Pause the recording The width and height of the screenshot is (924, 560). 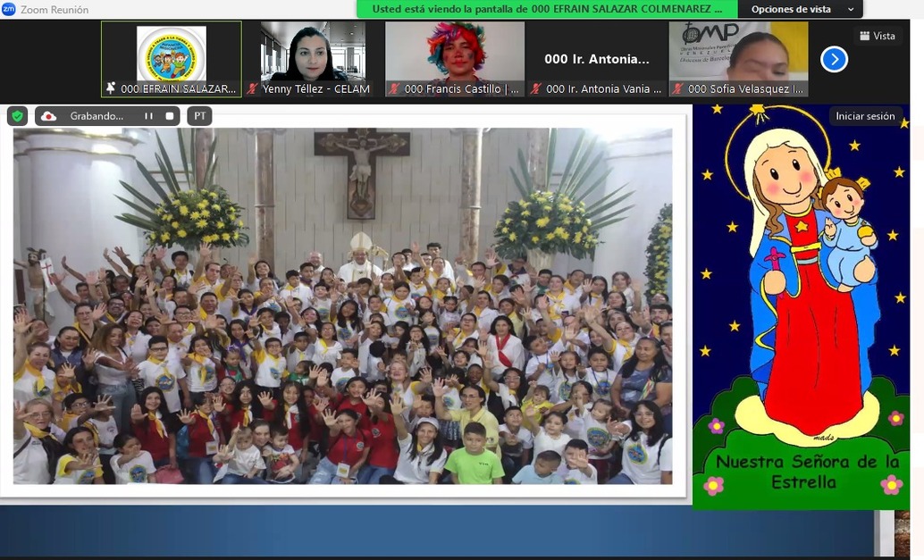pyautogui.click(x=148, y=116)
